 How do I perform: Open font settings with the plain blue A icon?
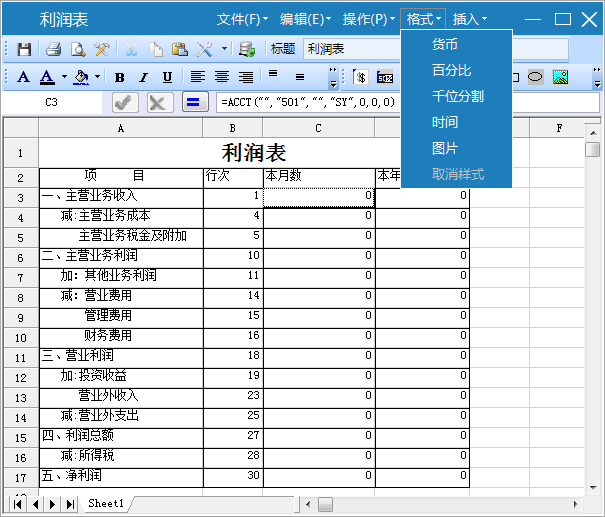(24, 77)
